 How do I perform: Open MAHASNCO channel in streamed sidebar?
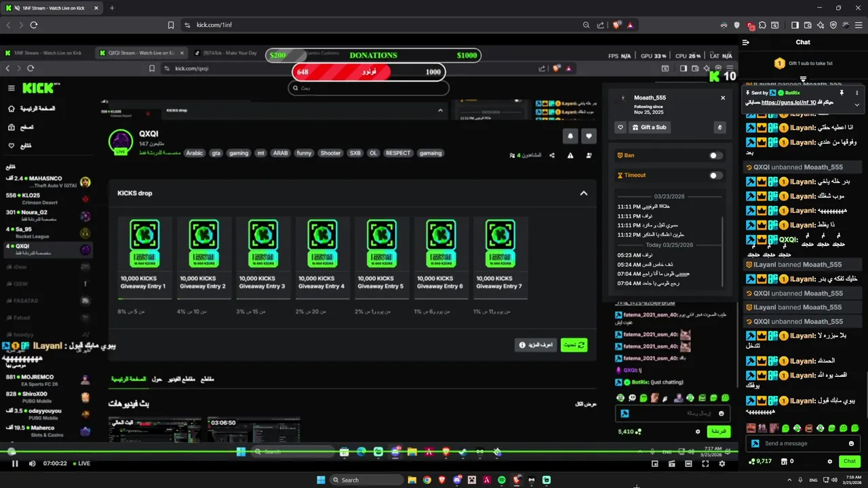[x=47, y=182]
